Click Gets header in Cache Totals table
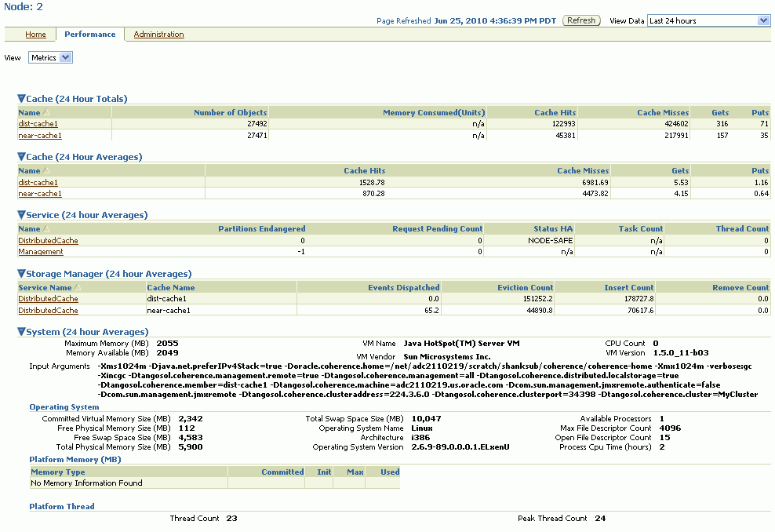 (x=720, y=112)
